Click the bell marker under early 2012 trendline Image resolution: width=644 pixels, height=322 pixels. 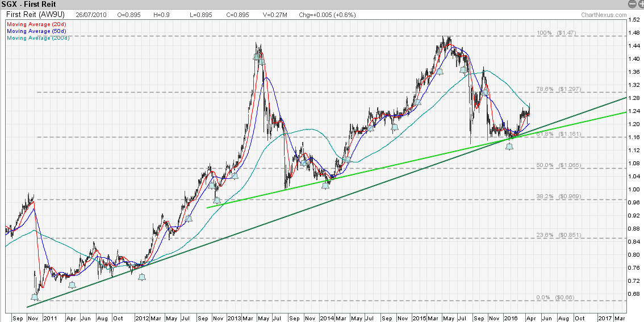142,277
